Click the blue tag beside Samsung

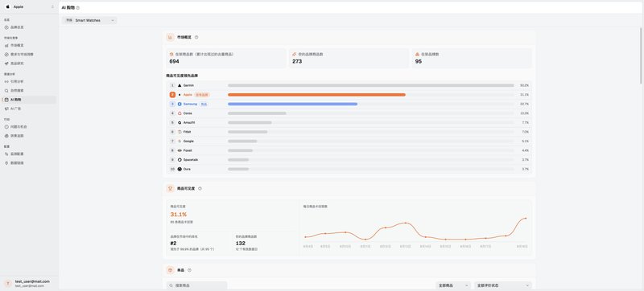[204, 105]
